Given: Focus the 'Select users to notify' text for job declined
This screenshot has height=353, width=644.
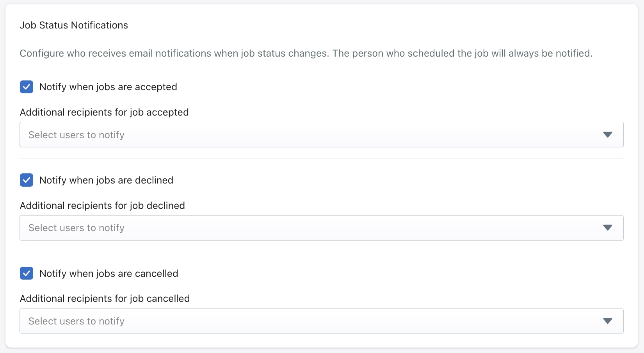Looking at the screenshot, I should tap(76, 228).
